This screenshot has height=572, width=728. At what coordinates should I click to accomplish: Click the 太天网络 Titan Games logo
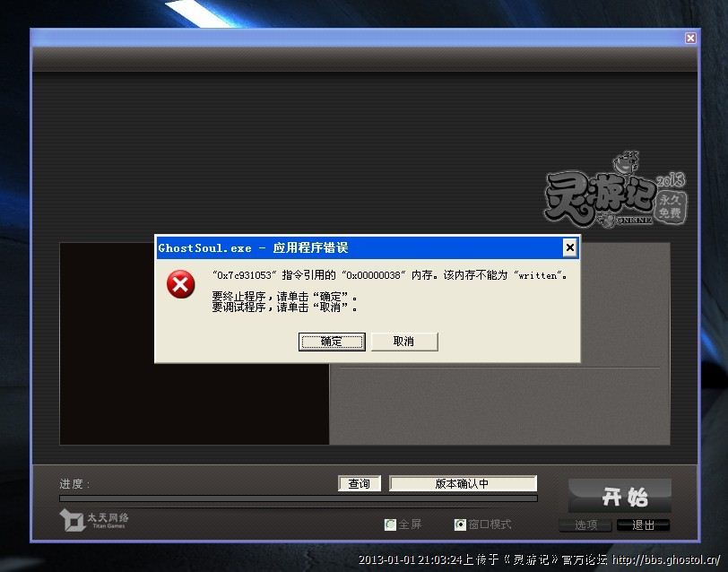point(95,520)
